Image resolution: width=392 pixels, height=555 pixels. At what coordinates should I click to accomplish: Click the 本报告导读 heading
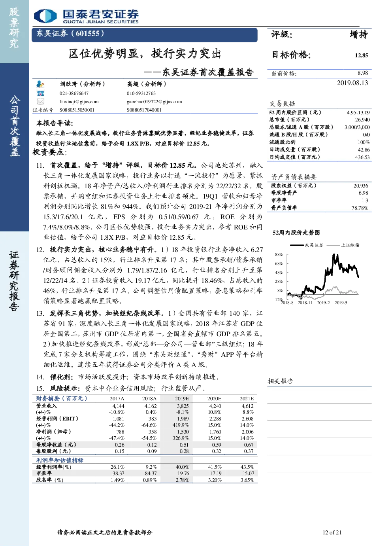[55, 123]
